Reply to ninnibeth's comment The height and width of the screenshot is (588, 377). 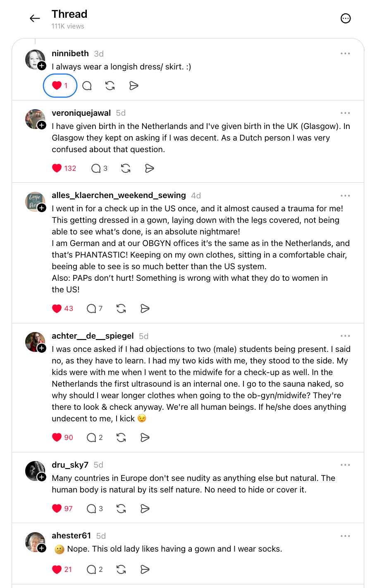point(87,86)
